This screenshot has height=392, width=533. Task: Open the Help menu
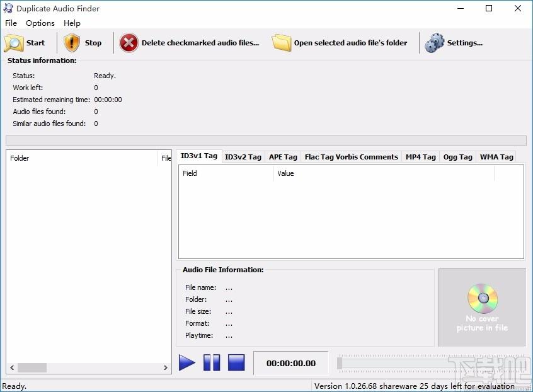72,23
